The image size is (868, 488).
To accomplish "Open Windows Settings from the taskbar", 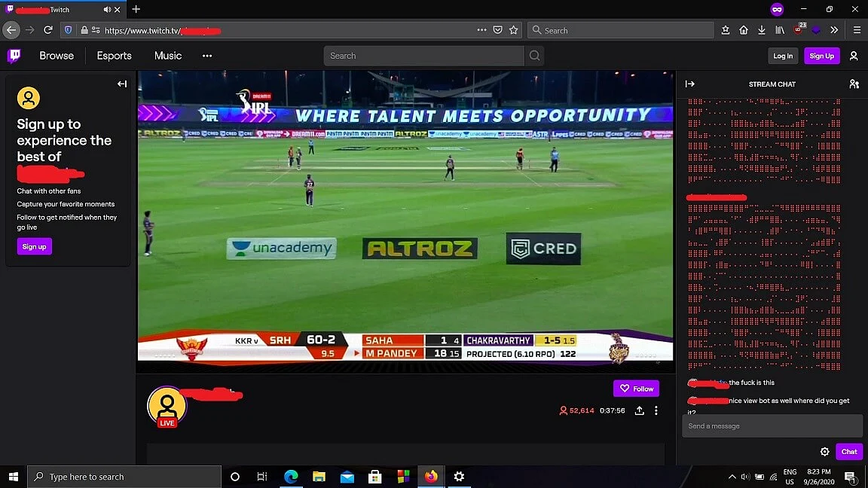I will 459,477.
